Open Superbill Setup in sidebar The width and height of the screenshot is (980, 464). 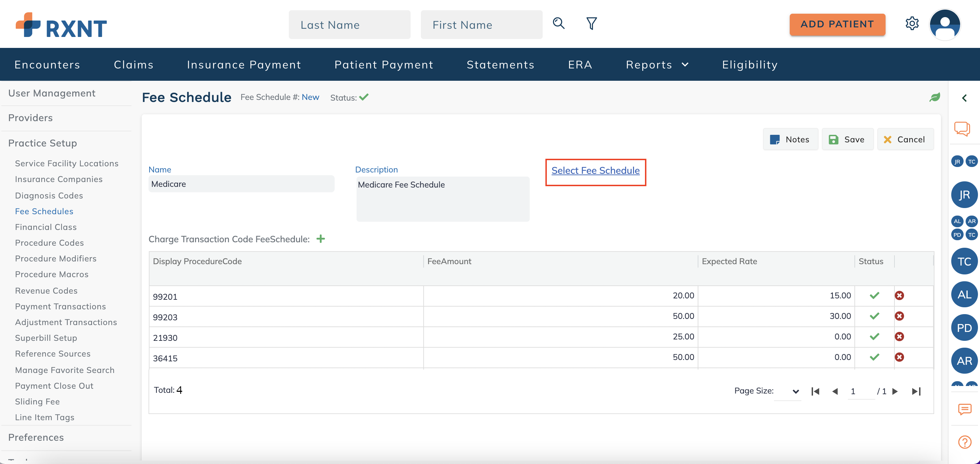point(46,338)
